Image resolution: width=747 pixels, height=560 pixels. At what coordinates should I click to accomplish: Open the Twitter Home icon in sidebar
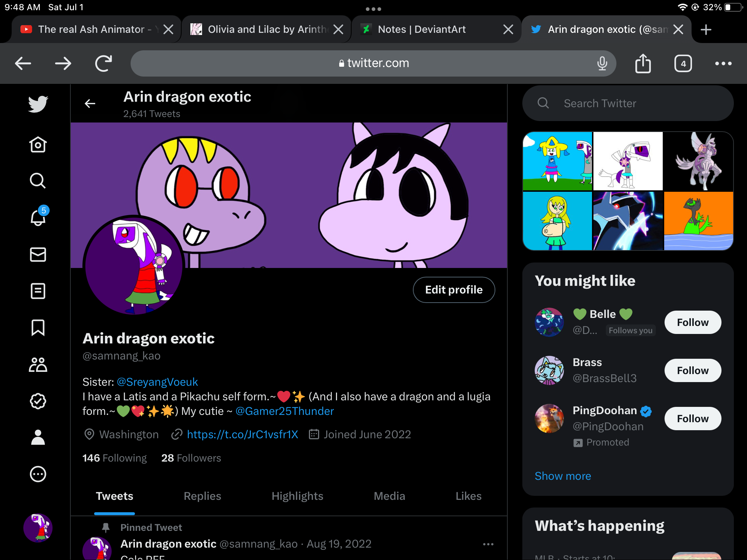click(x=38, y=145)
